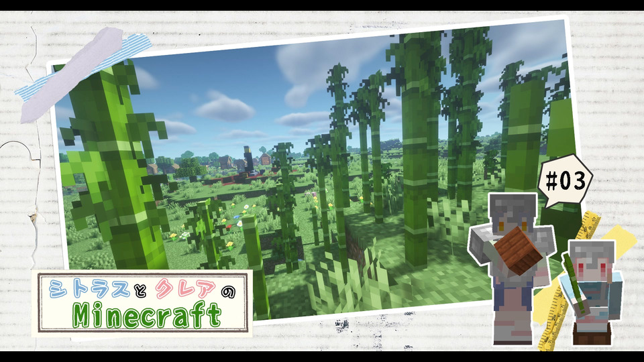The image size is (644, 362).
Task: Click the #03 episode speech bubble
Action: coord(565,181)
